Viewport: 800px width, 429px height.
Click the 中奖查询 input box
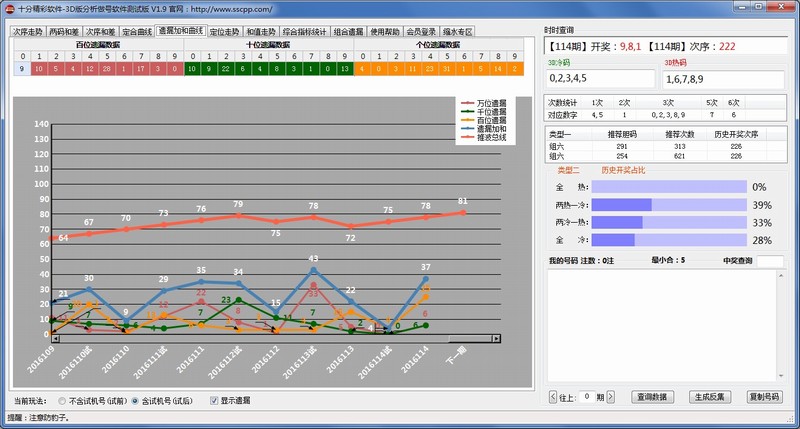(769, 262)
